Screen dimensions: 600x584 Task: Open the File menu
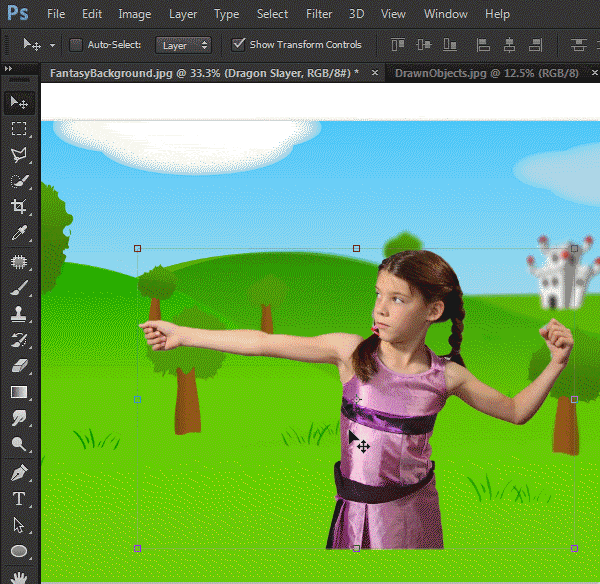56,14
